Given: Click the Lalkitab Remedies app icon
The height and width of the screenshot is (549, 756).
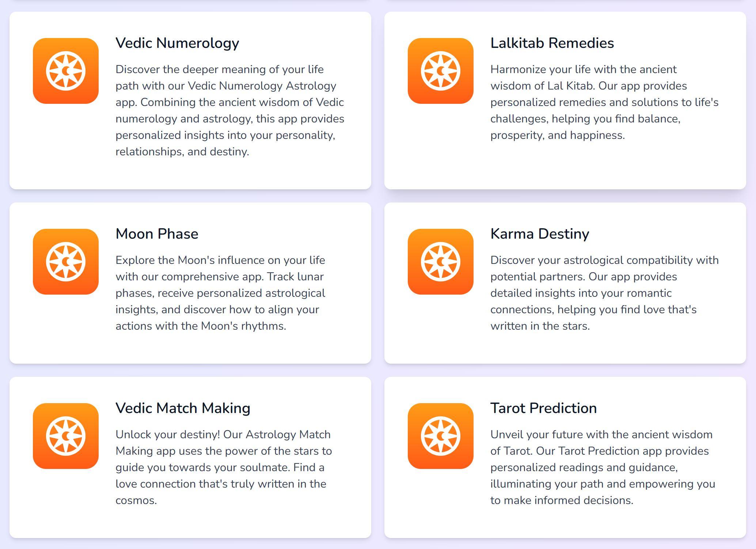Looking at the screenshot, I should [441, 71].
